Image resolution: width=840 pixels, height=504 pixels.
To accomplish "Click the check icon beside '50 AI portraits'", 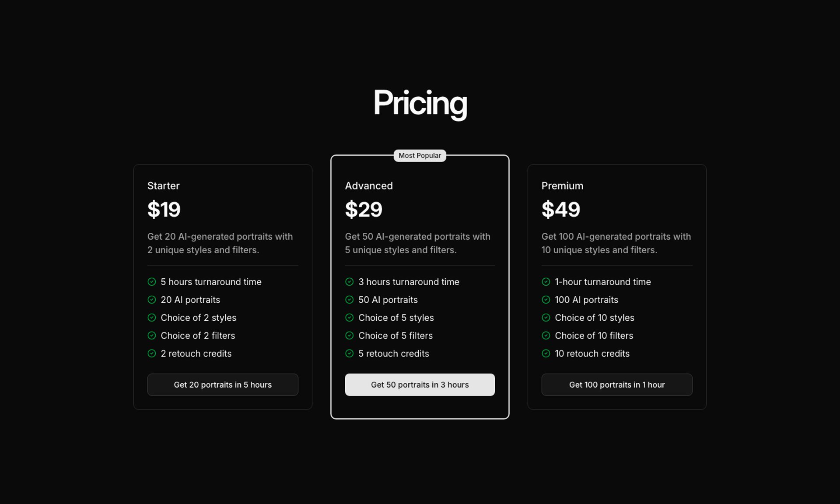I will coord(349,300).
